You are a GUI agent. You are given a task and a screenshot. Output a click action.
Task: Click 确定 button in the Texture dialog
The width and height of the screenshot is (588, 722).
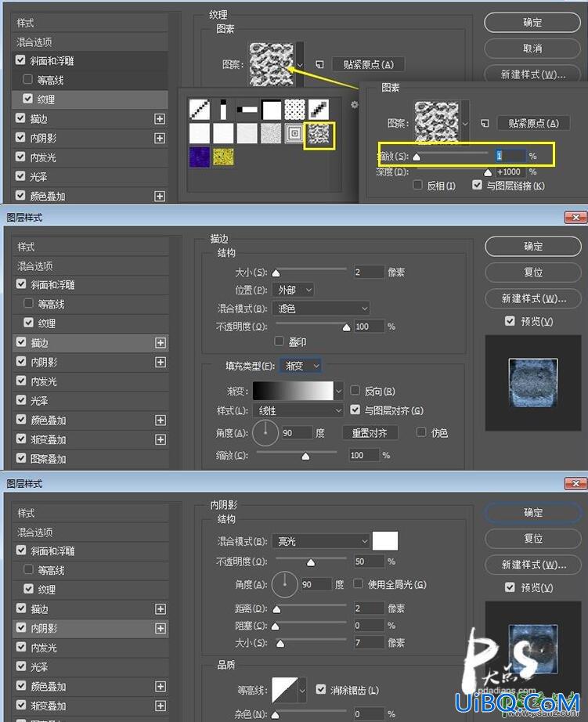[532, 23]
